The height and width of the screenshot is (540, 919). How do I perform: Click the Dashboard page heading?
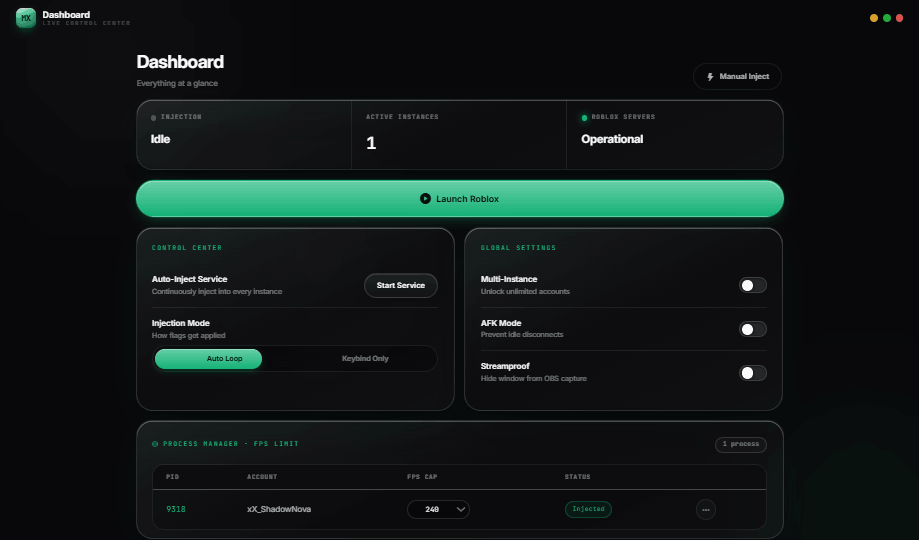(x=181, y=62)
